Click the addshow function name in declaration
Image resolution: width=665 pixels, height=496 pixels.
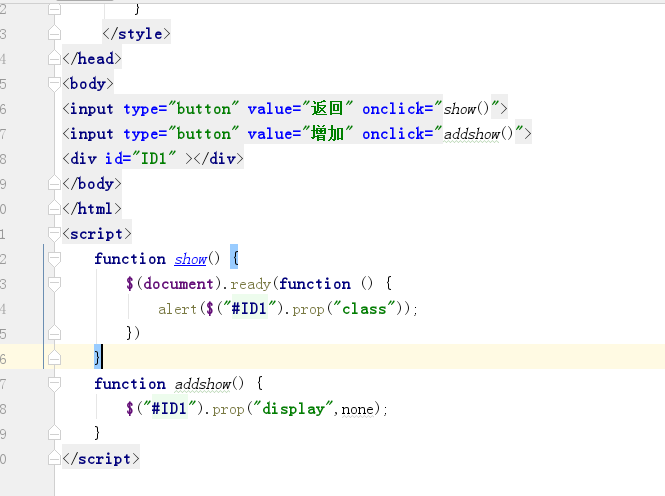point(203,384)
